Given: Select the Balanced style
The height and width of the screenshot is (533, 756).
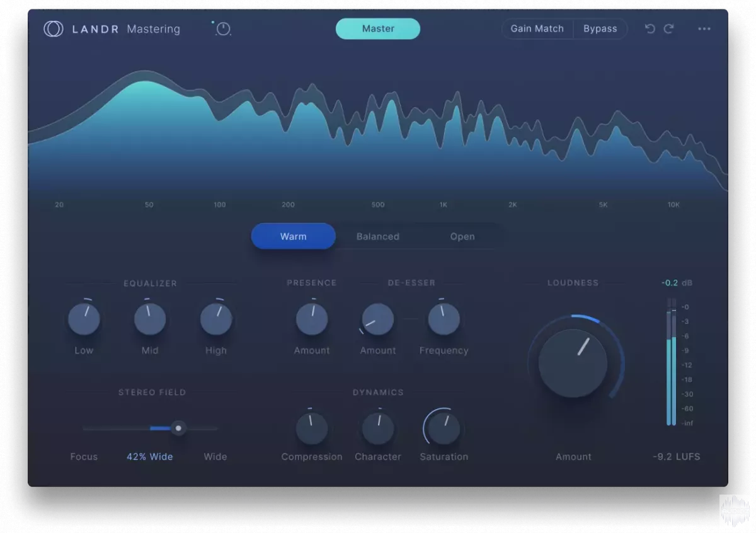Looking at the screenshot, I should click(x=378, y=236).
